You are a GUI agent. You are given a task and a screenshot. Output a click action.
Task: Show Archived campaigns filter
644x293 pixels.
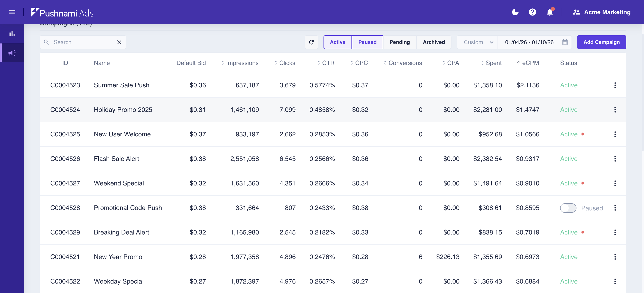(433, 42)
